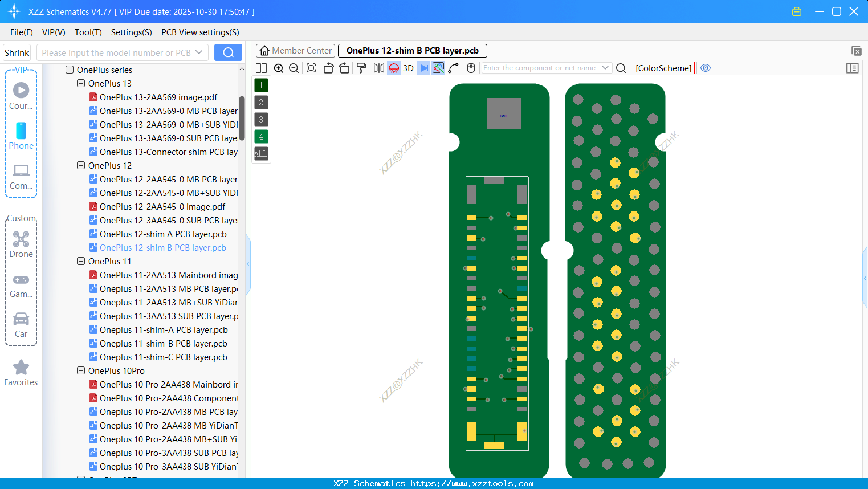Select PCB layer 2
Image resolution: width=868 pixels, height=489 pixels.
click(x=260, y=102)
